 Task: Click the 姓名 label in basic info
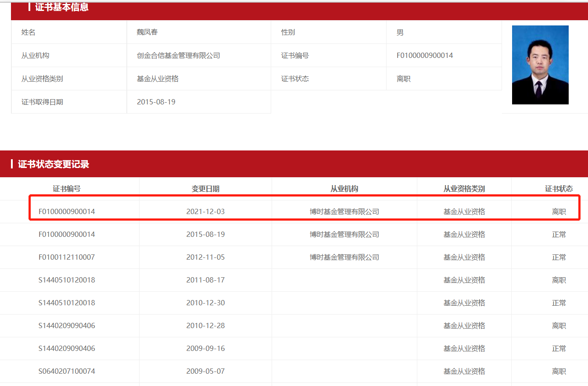tap(28, 32)
